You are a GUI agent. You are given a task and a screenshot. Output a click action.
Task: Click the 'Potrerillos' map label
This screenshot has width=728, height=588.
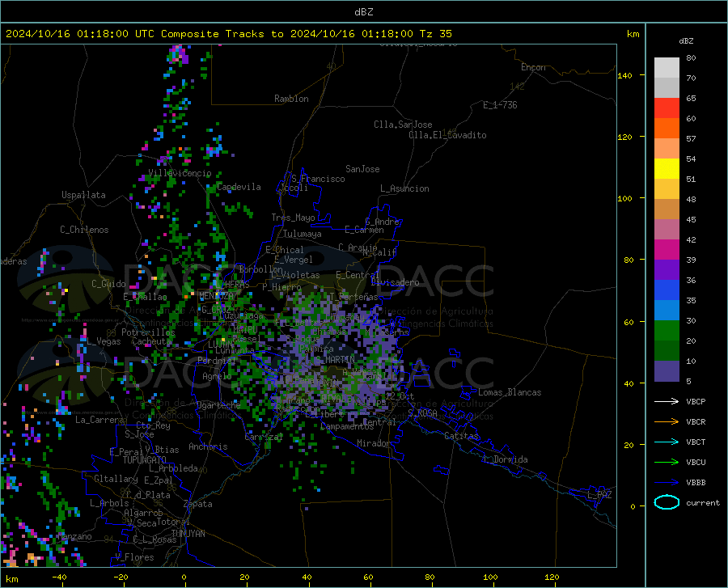[x=148, y=332]
